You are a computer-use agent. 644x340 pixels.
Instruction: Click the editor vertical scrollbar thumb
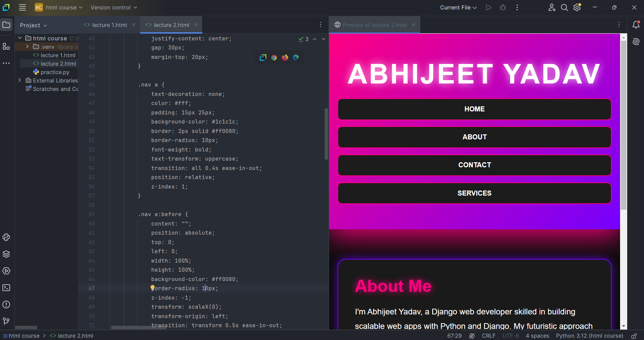coord(326,134)
